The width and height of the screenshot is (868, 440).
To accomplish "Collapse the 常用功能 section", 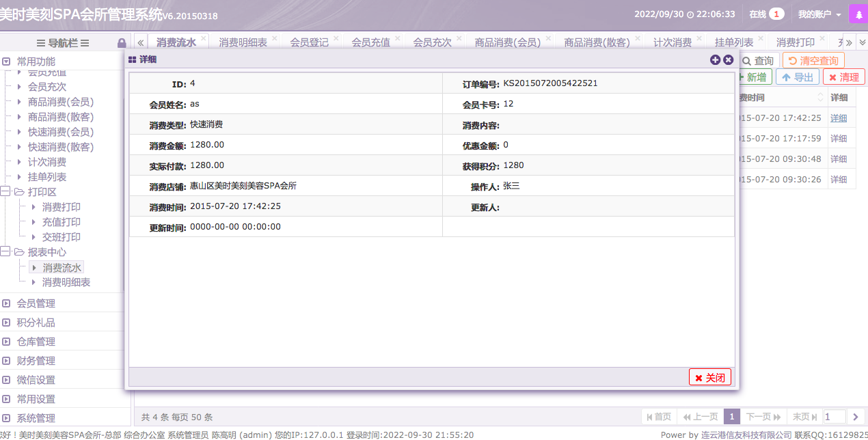I will 6,61.
